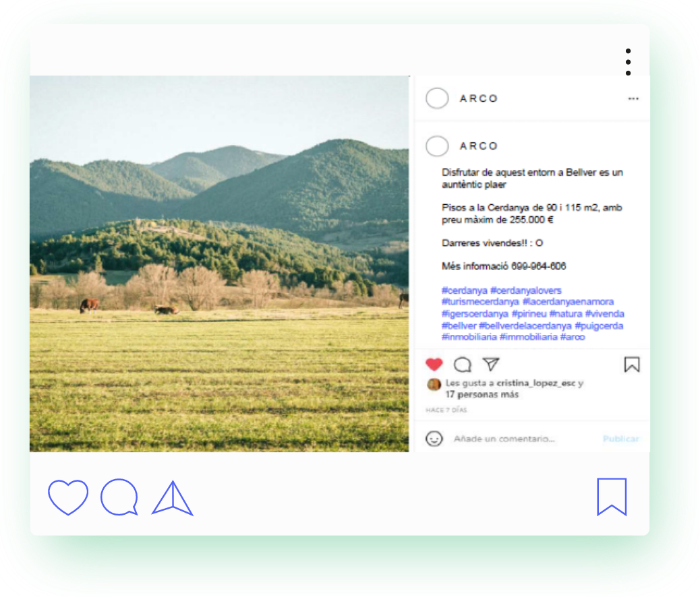Screen dimensions: 700x597
Task: Click the mountain landscape post photo
Action: pyautogui.click(x=219, y=263)
